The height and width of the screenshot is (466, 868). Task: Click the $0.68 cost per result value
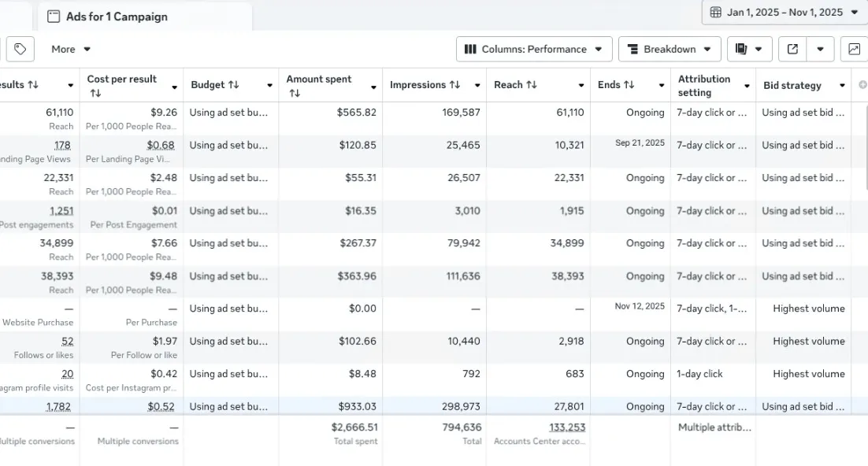(x=161, y=145)
